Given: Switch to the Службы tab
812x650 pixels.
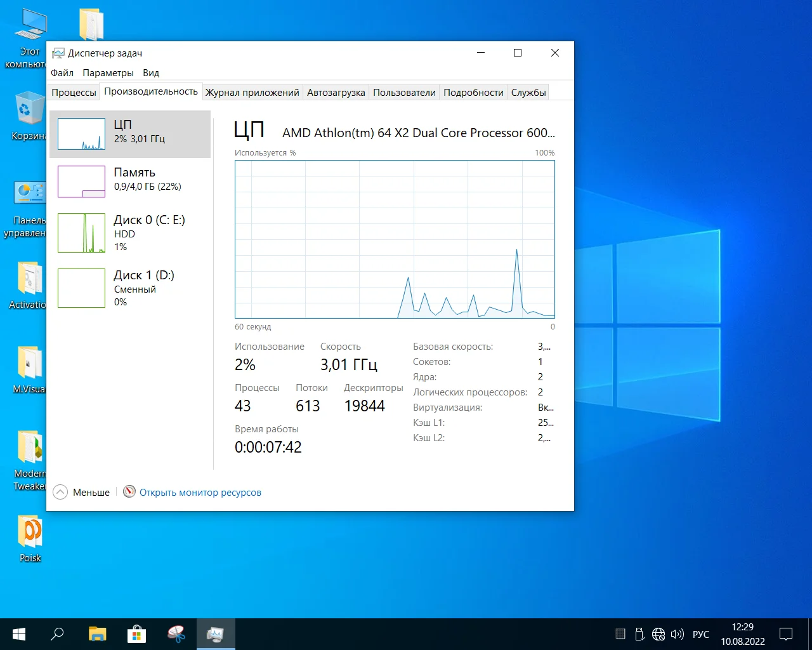Looking at the screenshot, I should coord(528,93).
